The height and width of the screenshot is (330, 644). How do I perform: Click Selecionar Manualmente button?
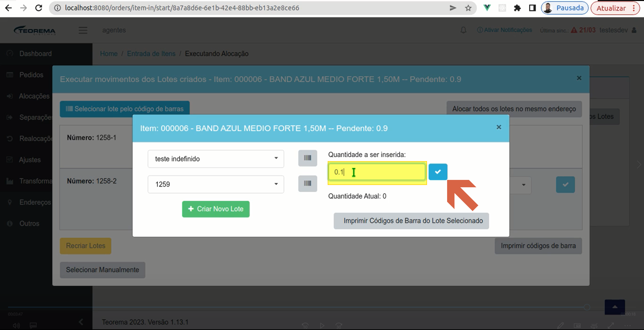click(x=102, y=270)
